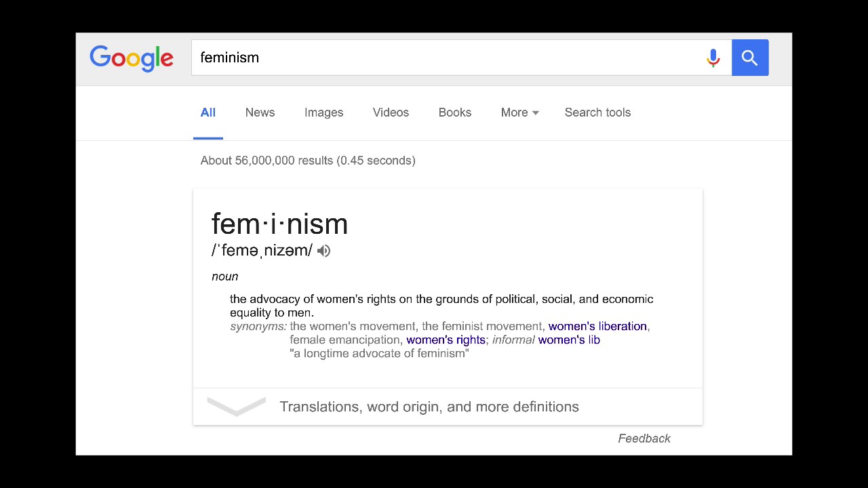Switch to the Images tab
This screenshot has width=868, height=488.
[x=323, y=113]
